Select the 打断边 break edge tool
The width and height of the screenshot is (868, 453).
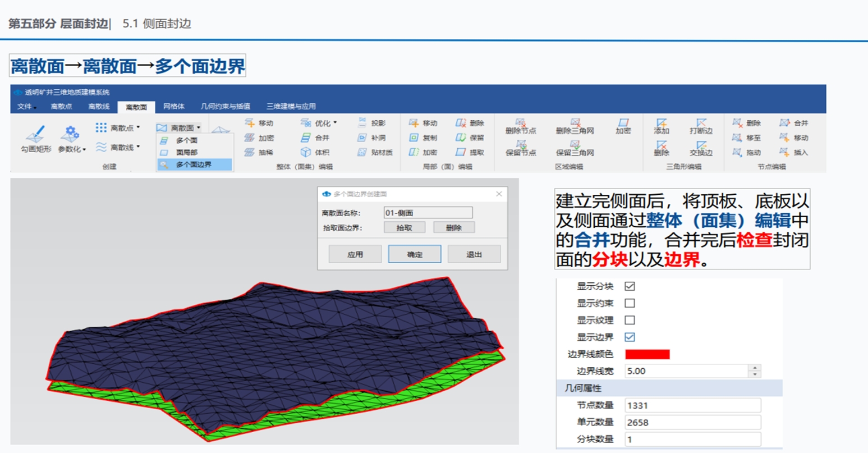click(701, 126)
